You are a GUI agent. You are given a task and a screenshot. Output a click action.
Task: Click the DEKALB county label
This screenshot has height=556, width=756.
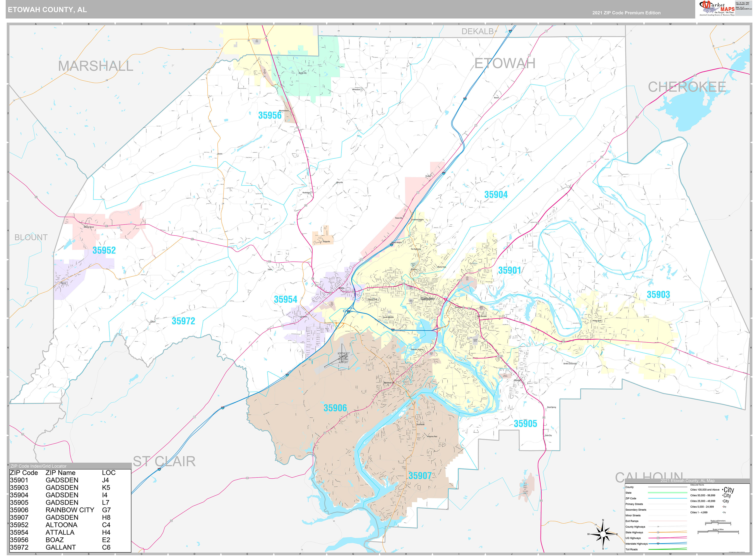pyautogui.click(x=478, y=31)
